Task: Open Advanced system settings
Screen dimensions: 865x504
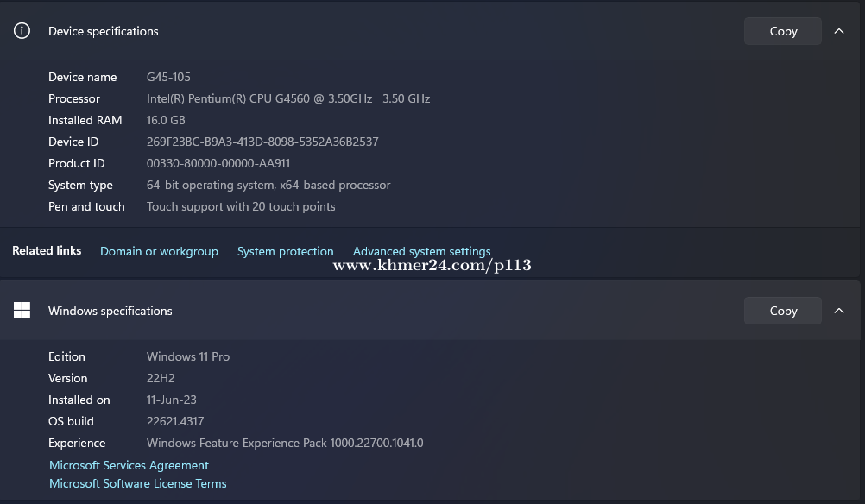Action: (421, 251)
